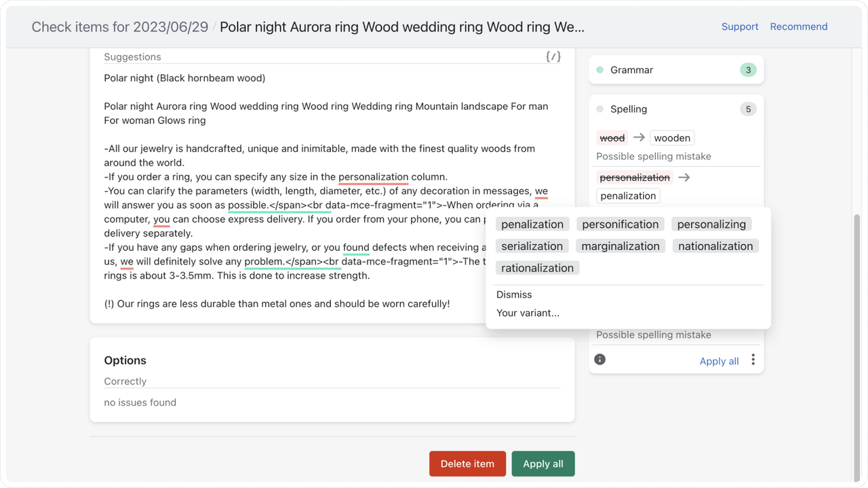This screenshot has width=868, height=488.
Task: Click the page title 'Polar night Aurora ring Wood...'
Action: click(x=402, y=27)
